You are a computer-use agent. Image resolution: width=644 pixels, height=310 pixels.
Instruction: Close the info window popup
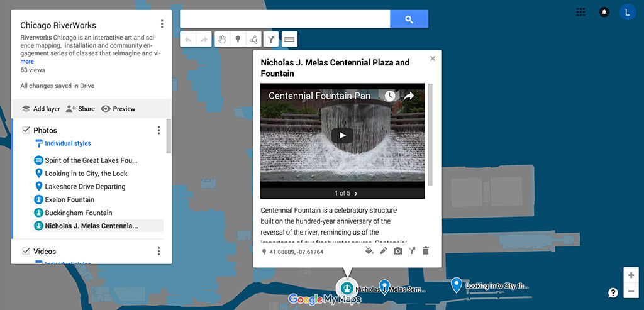(x=433, y=58)
